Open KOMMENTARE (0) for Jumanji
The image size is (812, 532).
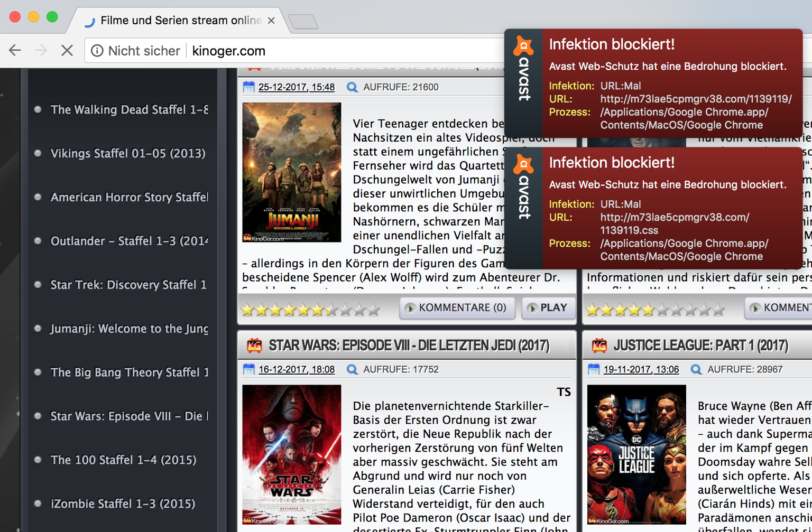(x=457, y=307)
